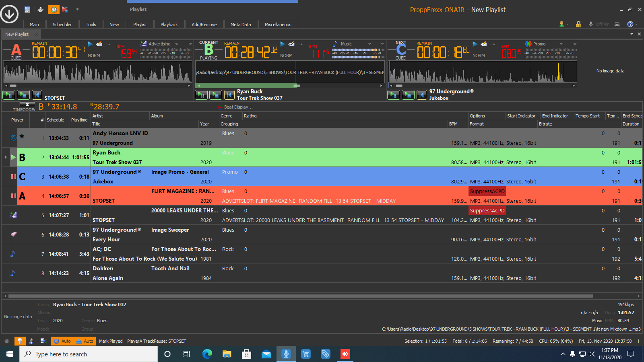Expand the Promo dropdown on Player C

[561, 44]
